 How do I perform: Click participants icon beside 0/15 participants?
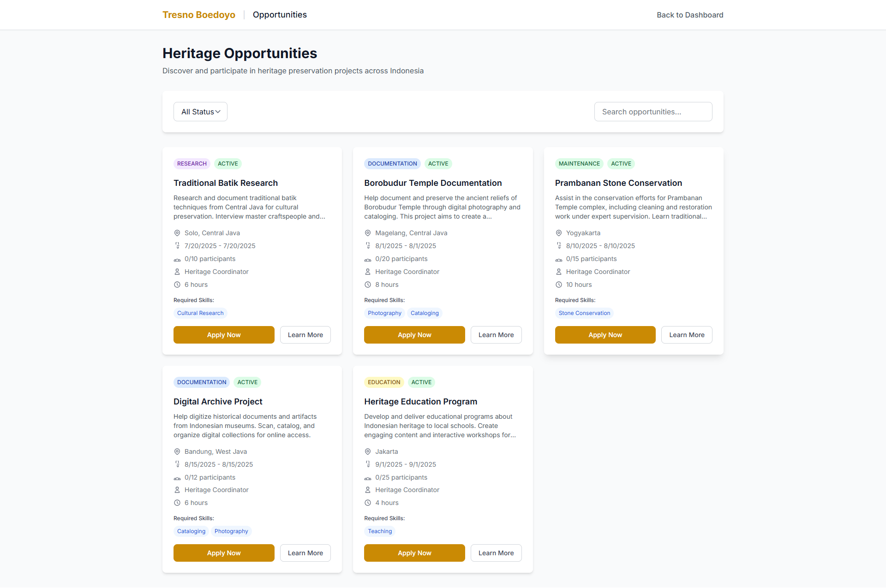pos(558,259)
